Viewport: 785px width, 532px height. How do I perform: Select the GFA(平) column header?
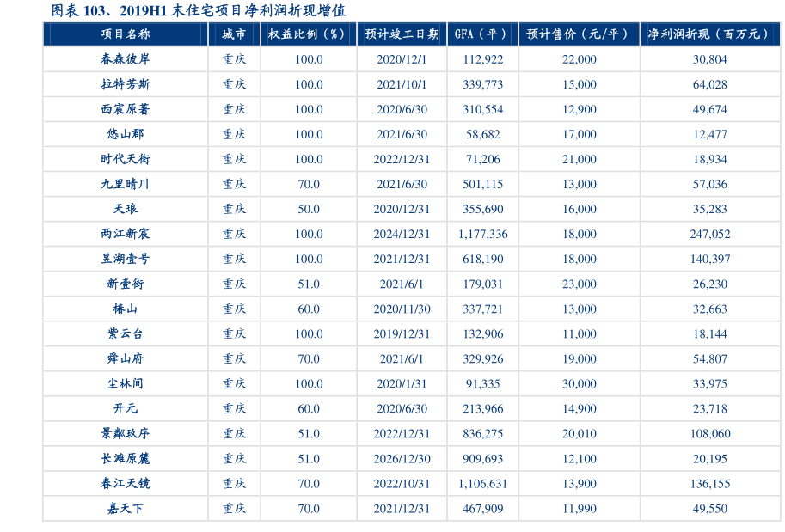tap(482, 34)
